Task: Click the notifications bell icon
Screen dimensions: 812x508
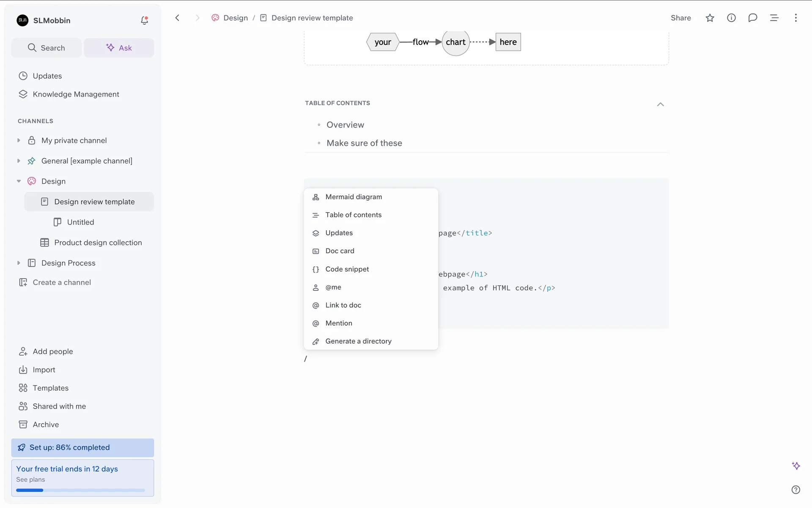Action: pyautogui.click(x=144, y=20)
